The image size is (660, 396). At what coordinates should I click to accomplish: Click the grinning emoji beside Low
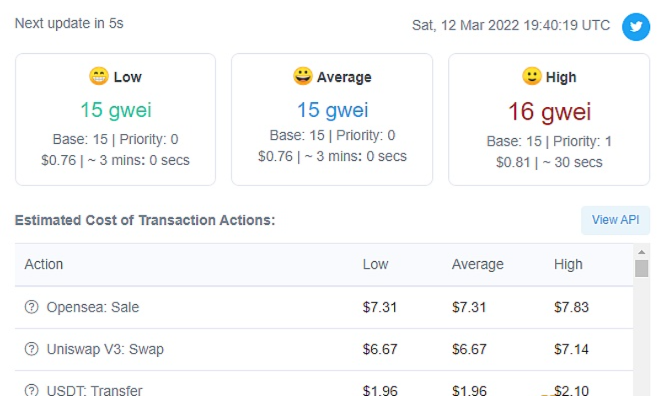pyautogui.click(x=99, y=76)
